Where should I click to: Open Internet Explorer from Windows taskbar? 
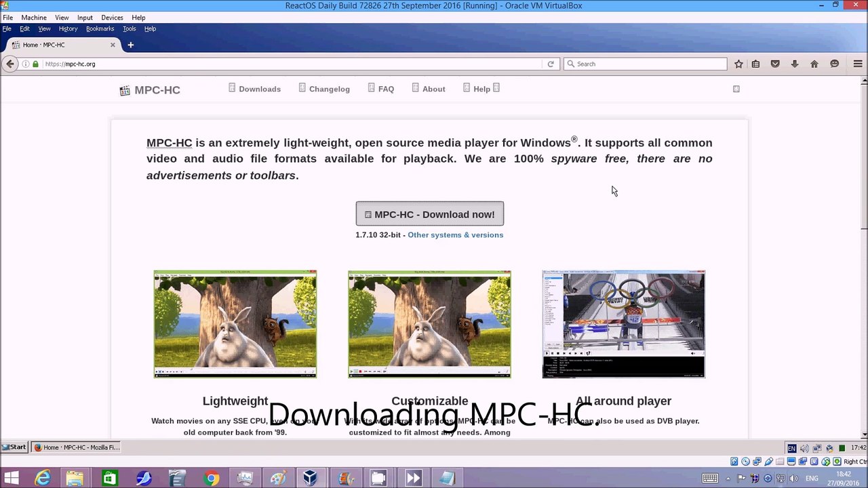43,479
